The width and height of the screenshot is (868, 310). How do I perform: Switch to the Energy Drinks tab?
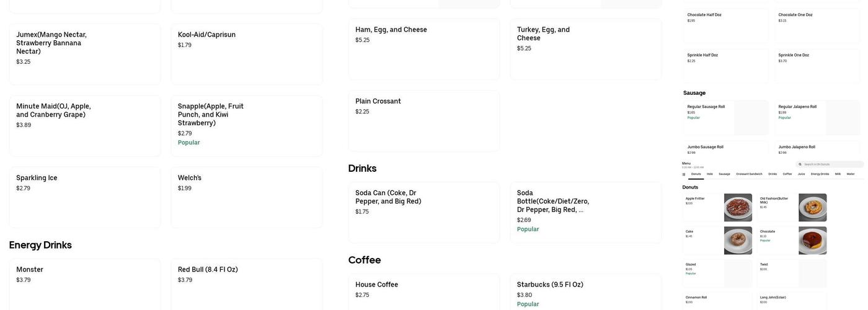[x=820, y=174]
